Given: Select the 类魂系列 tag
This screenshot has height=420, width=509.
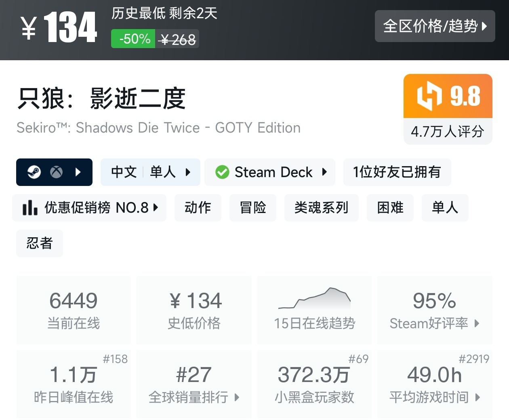Looking at the screenshot, I should (x=321, y=208).
